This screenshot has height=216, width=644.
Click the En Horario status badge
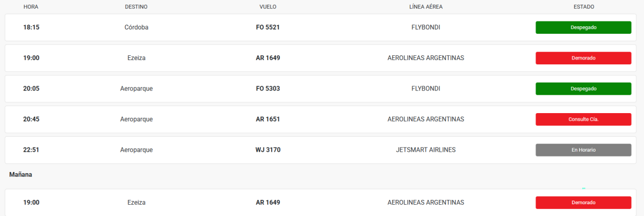(x=583, y=150)
